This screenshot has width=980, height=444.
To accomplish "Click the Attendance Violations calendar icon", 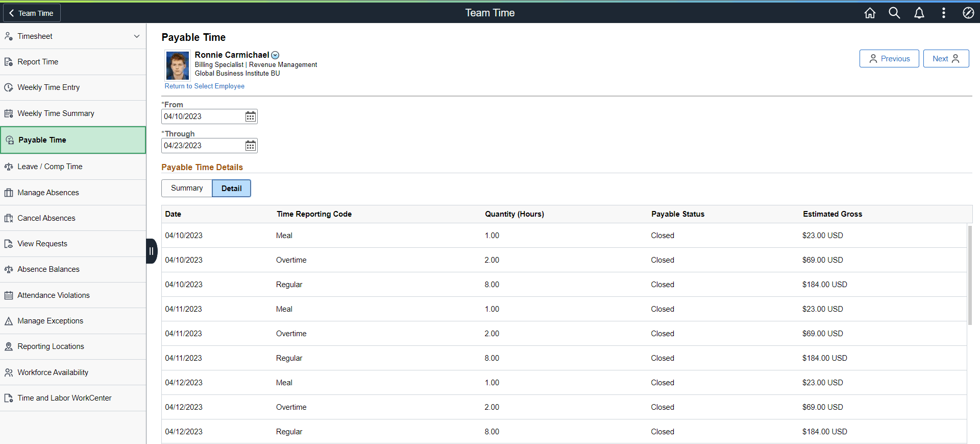I will point(9,295).
